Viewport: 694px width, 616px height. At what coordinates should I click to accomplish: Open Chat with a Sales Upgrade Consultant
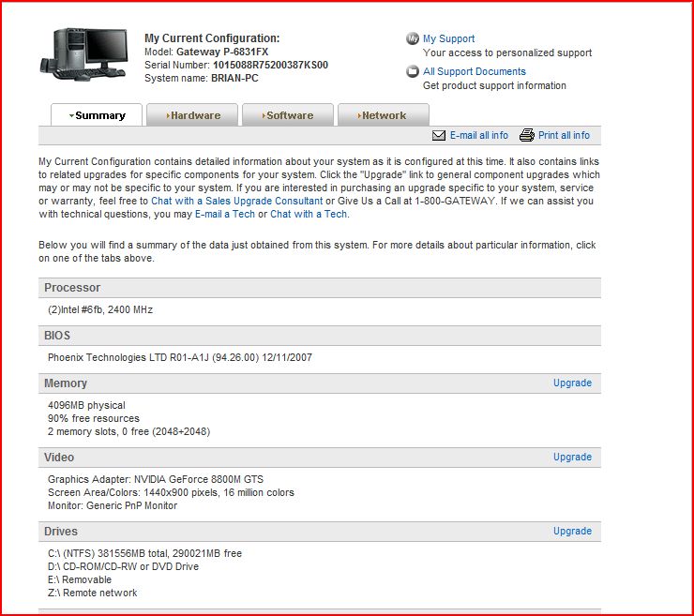236,201
